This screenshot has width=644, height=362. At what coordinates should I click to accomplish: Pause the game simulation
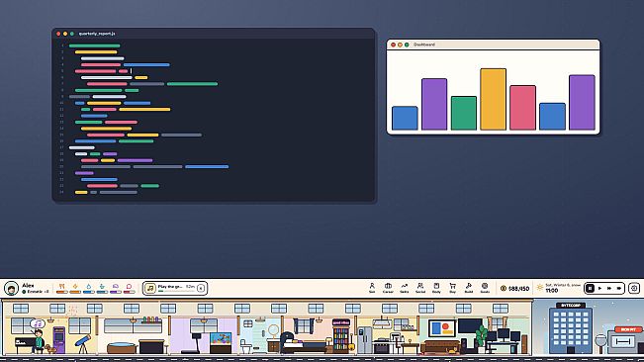tap(590, 288)
